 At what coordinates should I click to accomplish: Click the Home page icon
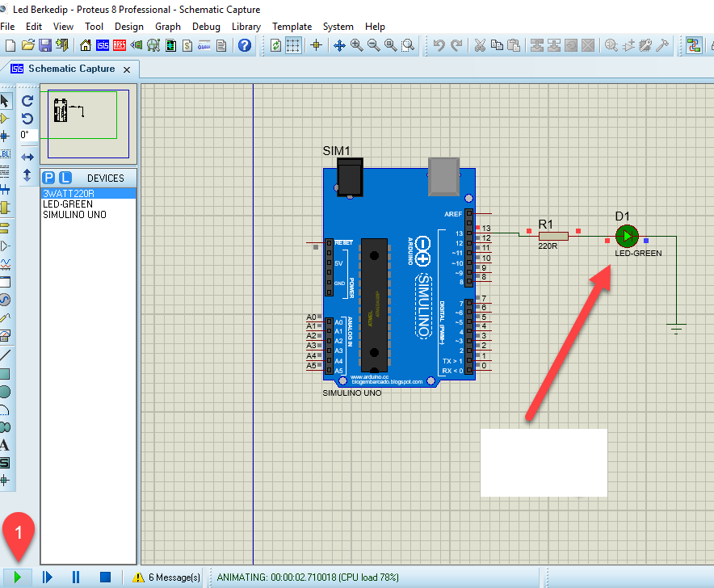85,45
